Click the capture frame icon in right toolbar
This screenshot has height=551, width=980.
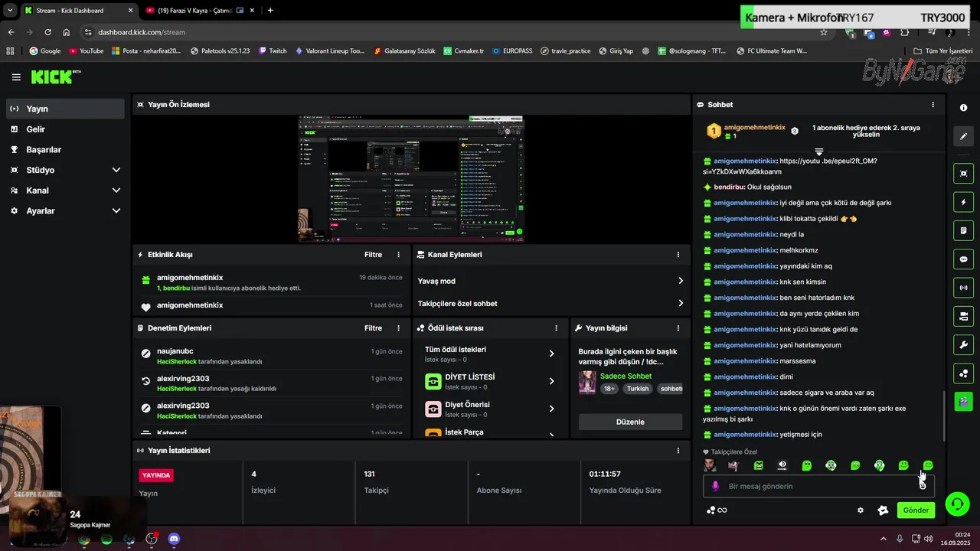coord(964,174)
